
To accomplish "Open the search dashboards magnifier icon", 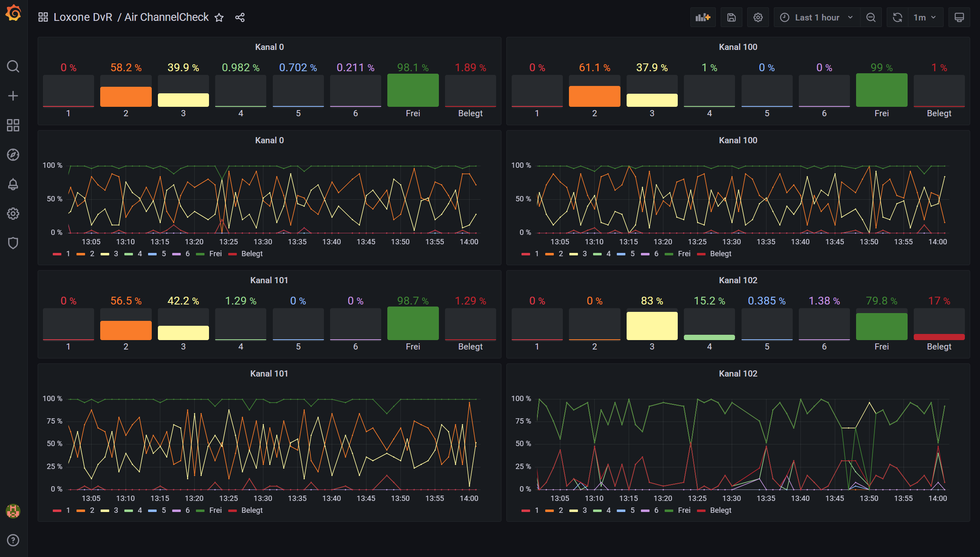I will tap(13, 66).
